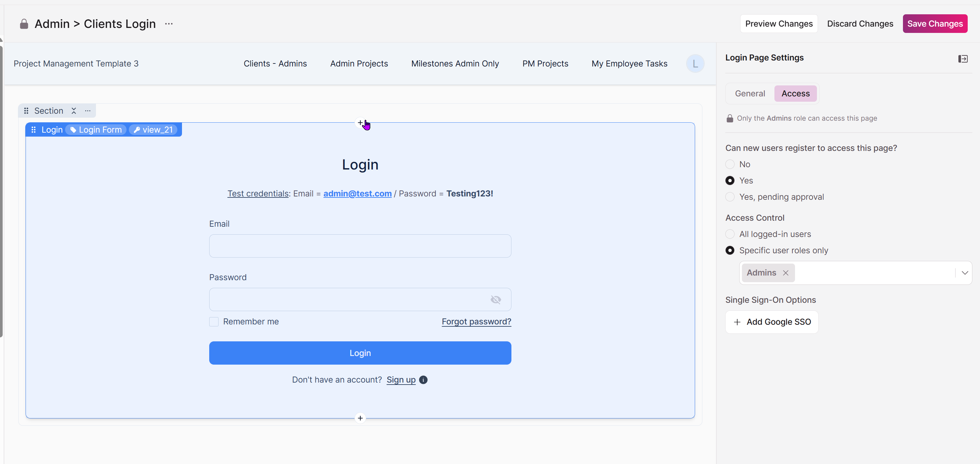Select Yes, pending approval option

[730, 197]
